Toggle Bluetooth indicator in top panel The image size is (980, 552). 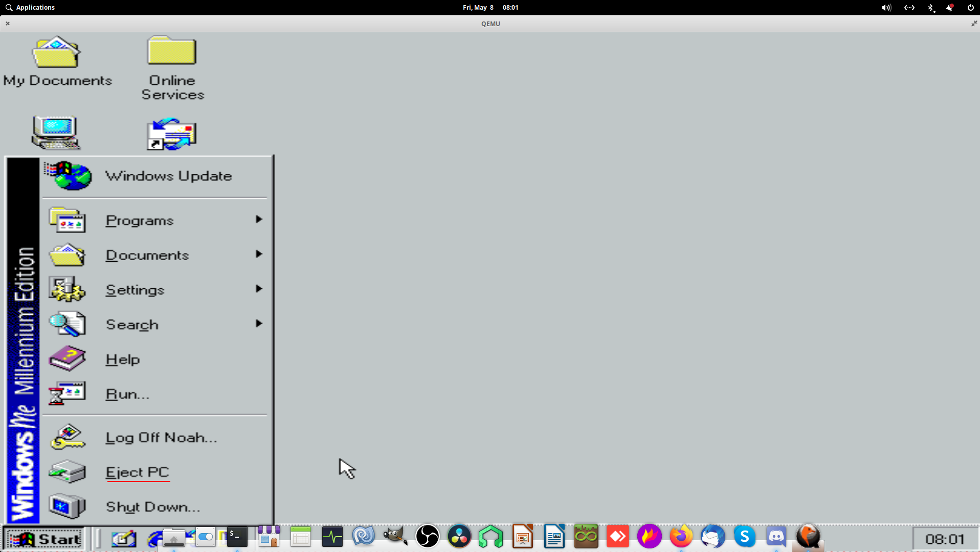coord(930,8)
